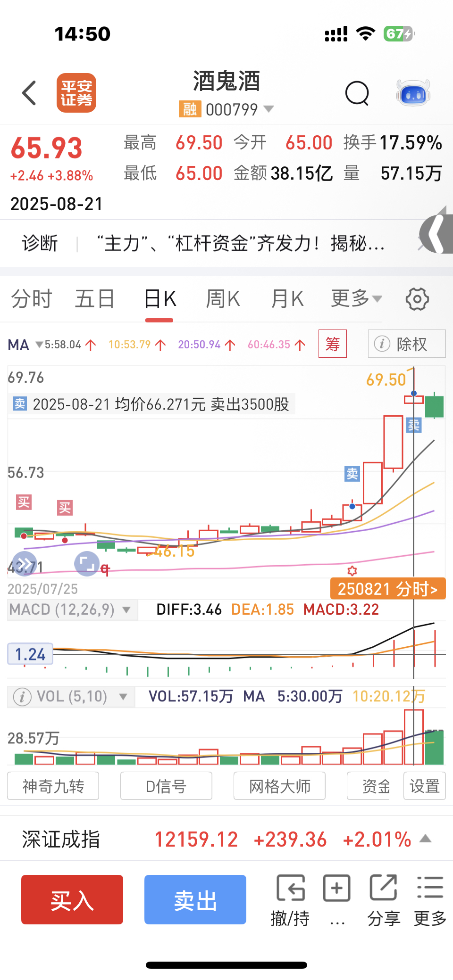Tap the MA 60:46.35 pink value

click(269, 345)
